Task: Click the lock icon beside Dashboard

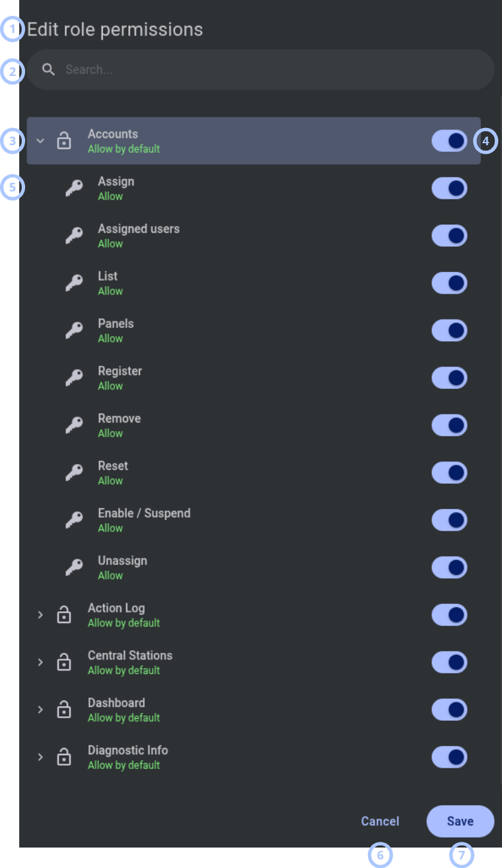Action: pyautogui.click(x=64, y=710)
